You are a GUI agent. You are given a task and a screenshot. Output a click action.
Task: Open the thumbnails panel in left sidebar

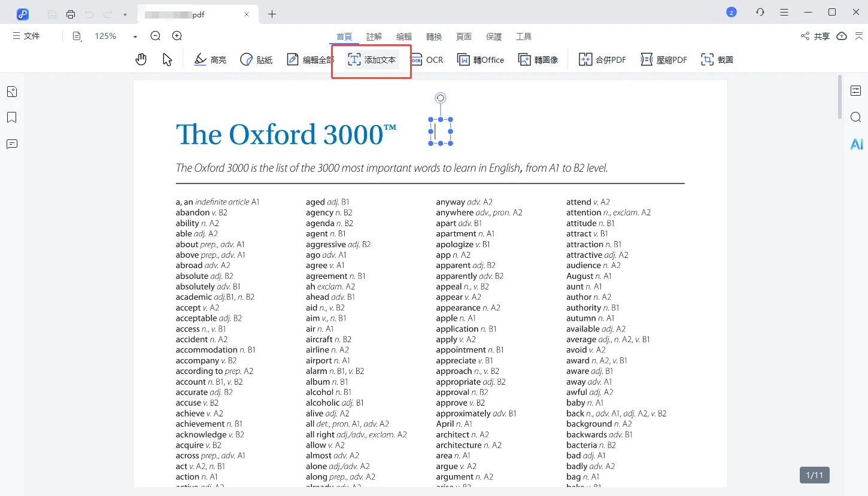12,92
